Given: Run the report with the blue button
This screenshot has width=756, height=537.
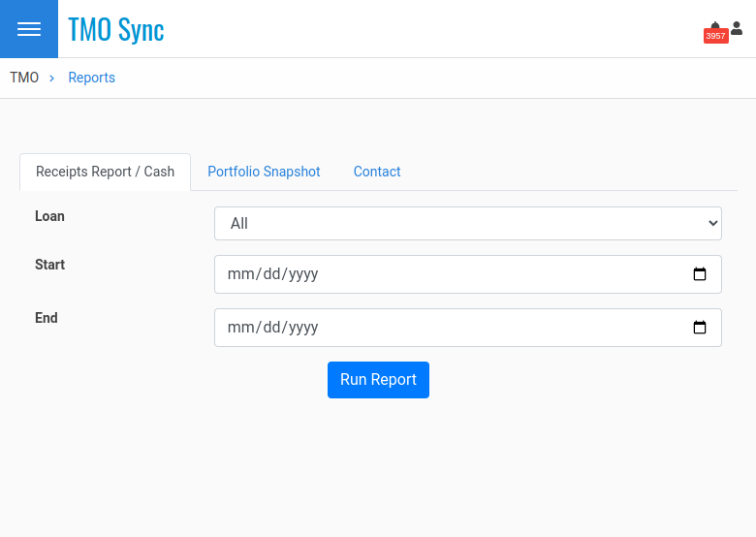Looking at the screenshot, I should (x=378, y=380).
